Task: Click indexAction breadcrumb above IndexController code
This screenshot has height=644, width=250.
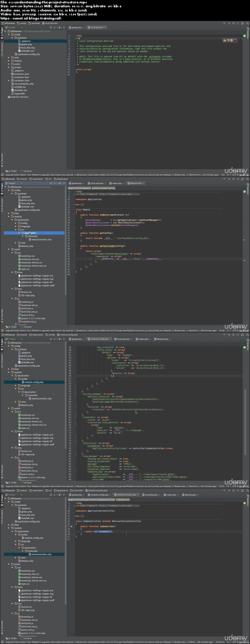Action: pyautogui.click(x=123, y=499)
